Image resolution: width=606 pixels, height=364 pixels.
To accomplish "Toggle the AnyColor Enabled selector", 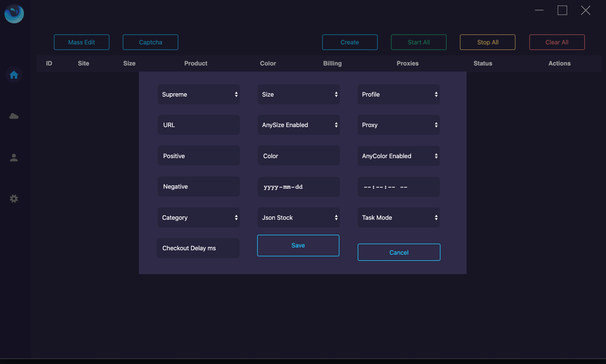I will [399, 156].
